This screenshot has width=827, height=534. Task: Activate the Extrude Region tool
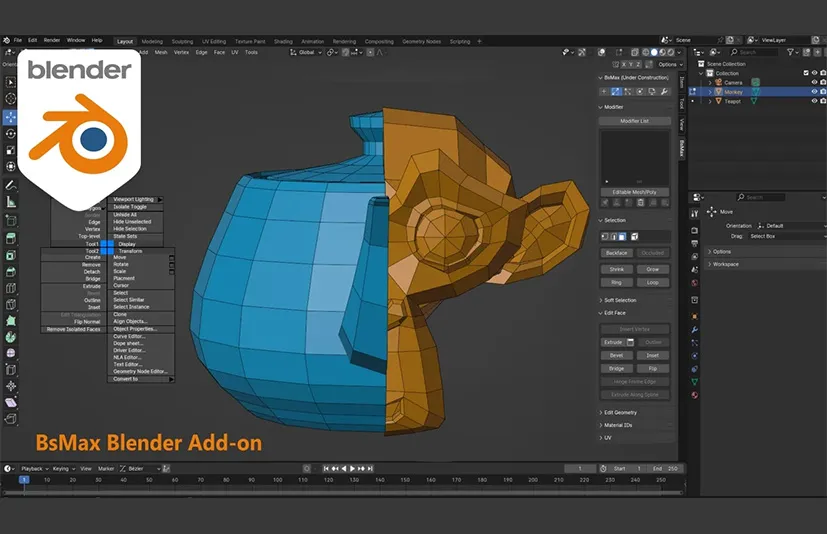(x=10, y=239)
